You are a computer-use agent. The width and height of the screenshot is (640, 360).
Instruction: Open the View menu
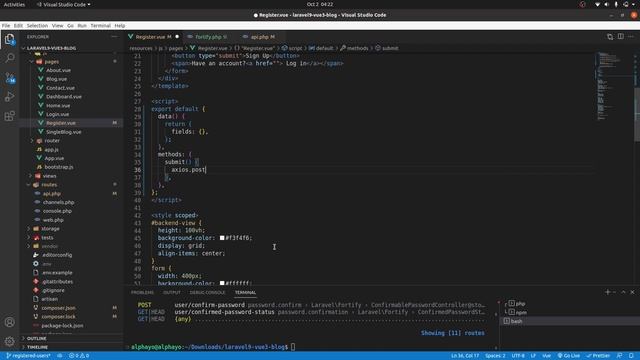click(x=58, y=25)
